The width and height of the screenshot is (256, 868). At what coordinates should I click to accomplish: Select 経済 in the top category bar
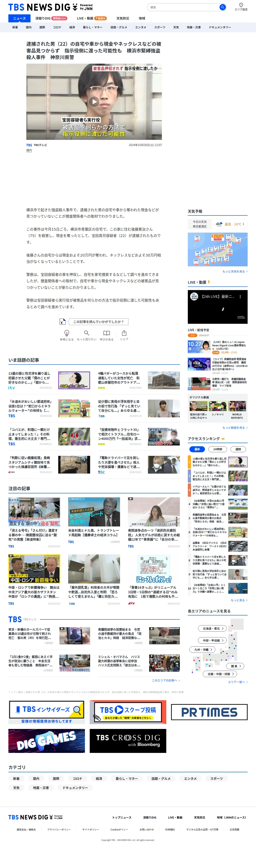pos(72,27)
